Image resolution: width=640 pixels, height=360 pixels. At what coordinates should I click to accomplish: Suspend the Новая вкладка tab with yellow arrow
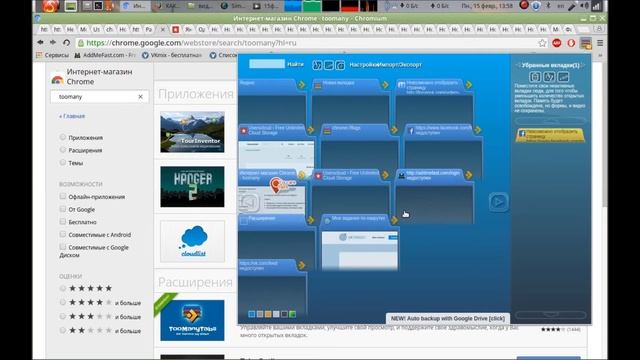(x=385, y=84)
